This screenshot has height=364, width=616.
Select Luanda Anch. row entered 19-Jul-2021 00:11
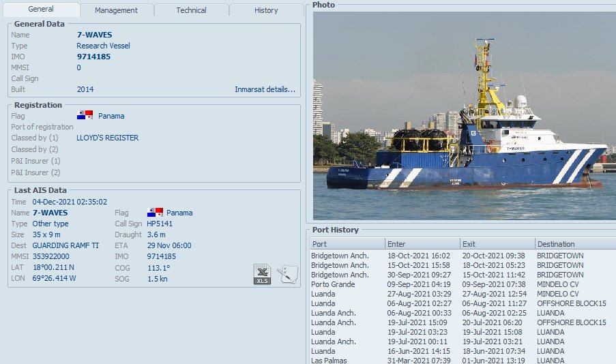(463, 342)
